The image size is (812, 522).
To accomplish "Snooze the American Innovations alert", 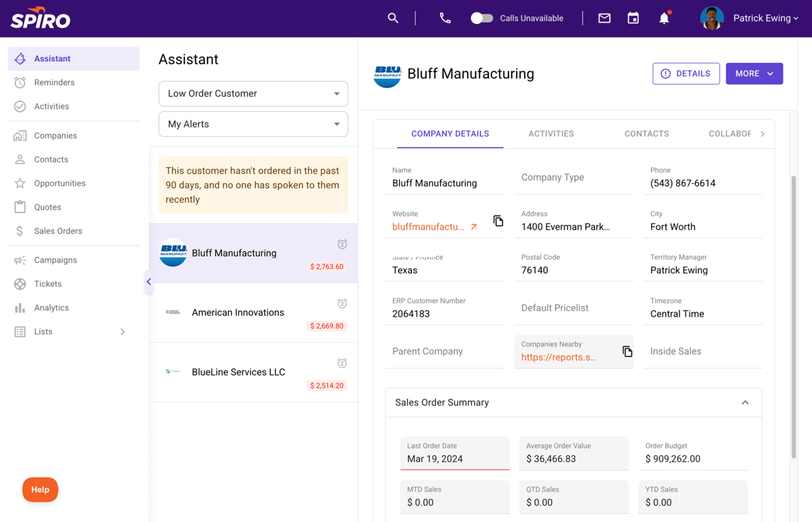I will [342, 303].
